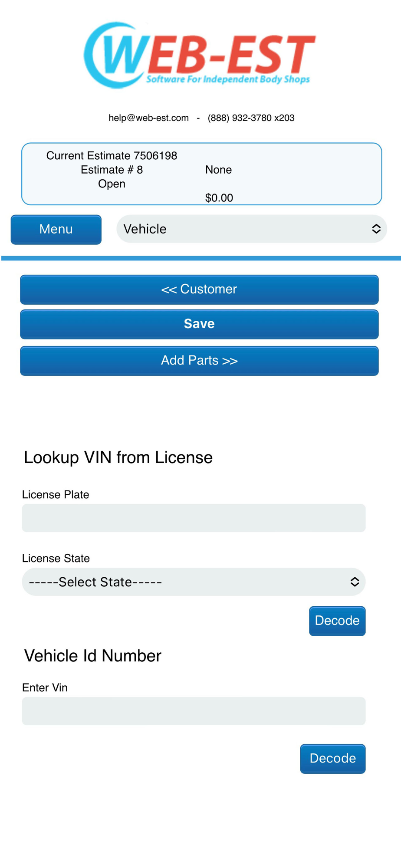Focus the License Plate input field
This screenshot has height=868, width=401.
(x=194, y=518)
